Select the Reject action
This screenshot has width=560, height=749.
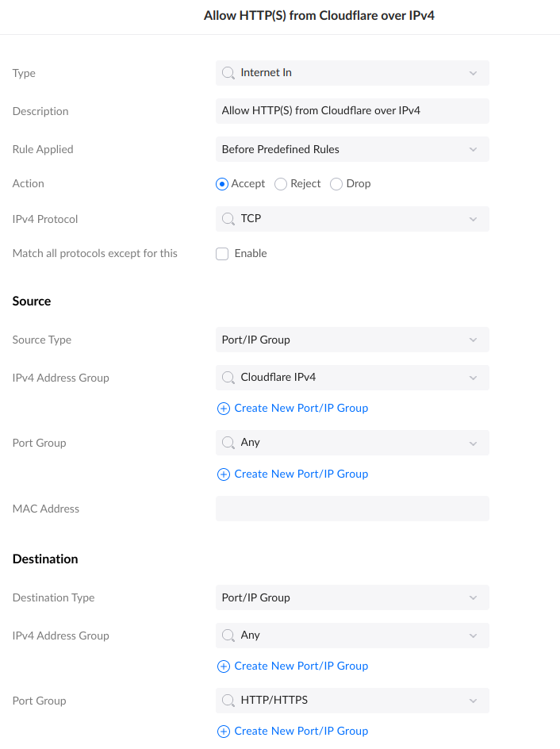(280, 183)
